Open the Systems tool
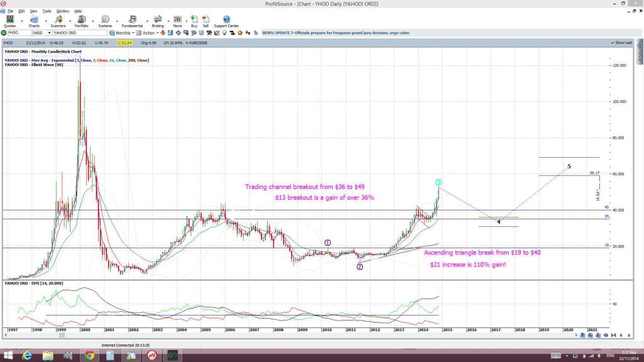644x362 pixels. [x=105, y=21]
